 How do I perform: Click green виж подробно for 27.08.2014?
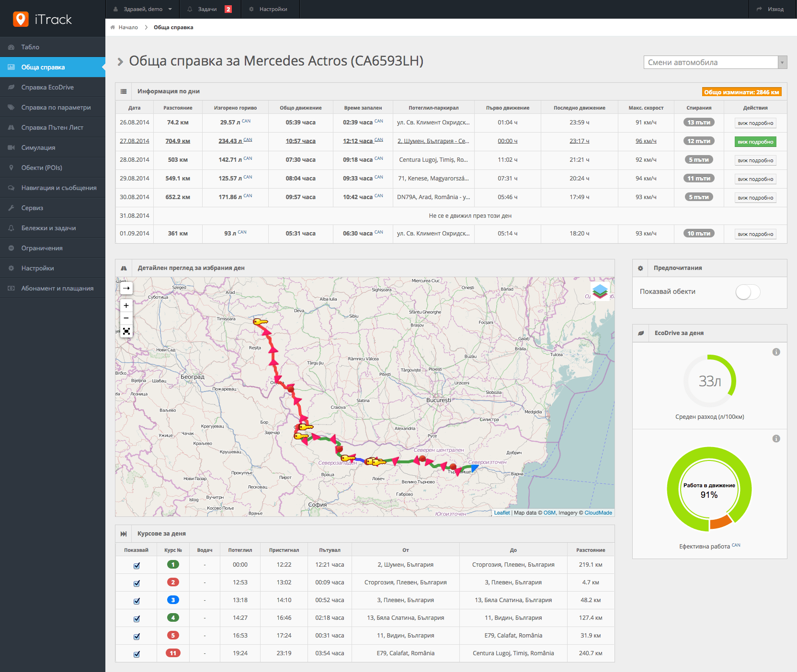tap(755, 142)
